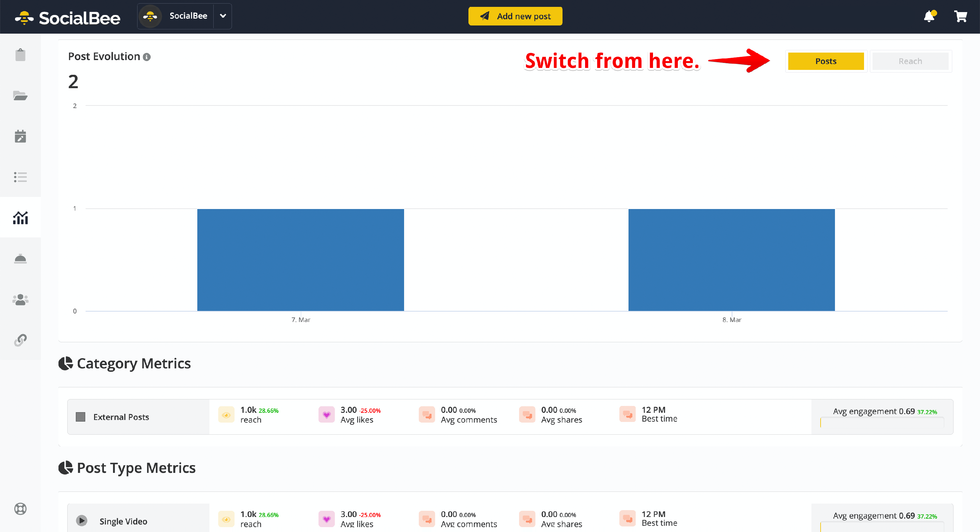
Task: Open the shopping cart
Action: coord(960,16)
